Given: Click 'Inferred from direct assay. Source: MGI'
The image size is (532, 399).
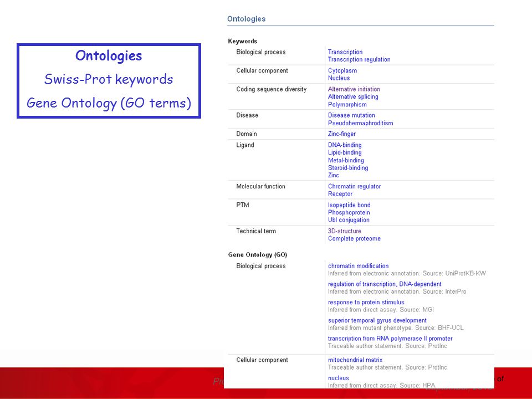Looking at the screenshot, I should click(x=381, y=310).
